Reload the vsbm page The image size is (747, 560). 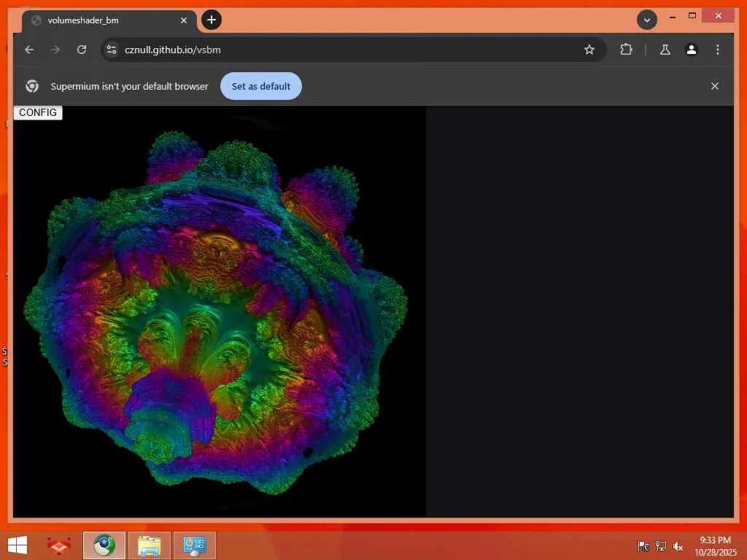(x=82, y=50)
